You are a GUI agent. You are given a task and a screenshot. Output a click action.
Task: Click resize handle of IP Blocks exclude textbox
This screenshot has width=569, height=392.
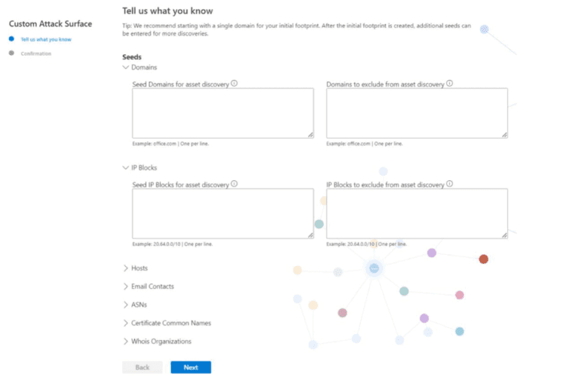(x=505, y=235)
